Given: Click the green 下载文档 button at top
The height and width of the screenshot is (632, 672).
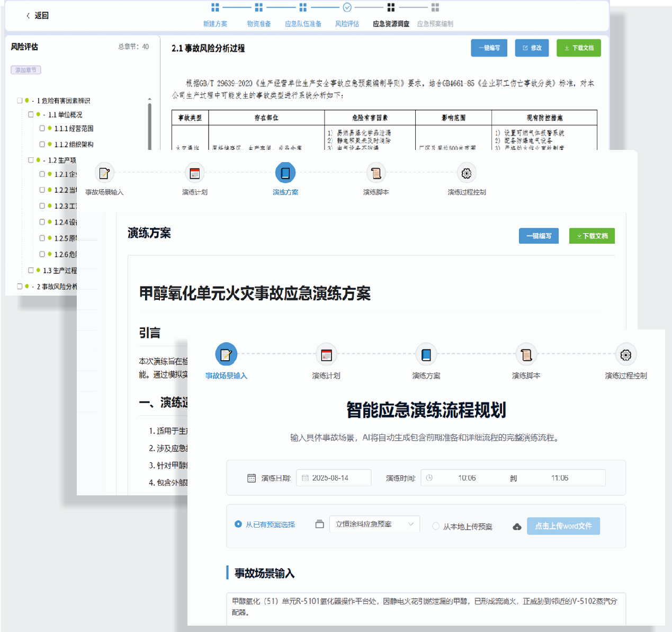Looking at the screenshot, I should click(x=578, y=48).
